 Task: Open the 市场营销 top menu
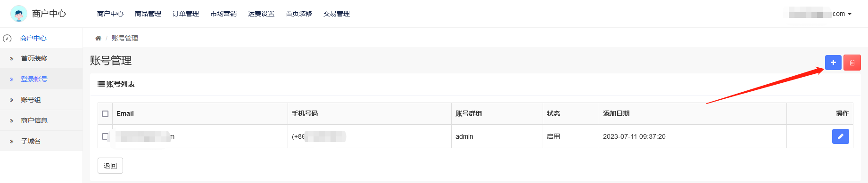click(x=223, y=14)
